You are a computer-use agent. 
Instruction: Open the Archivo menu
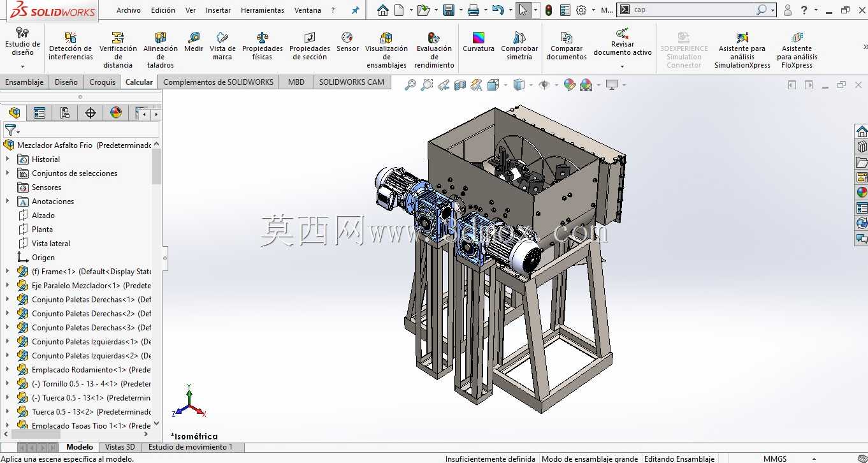click(x=129, y=10)
